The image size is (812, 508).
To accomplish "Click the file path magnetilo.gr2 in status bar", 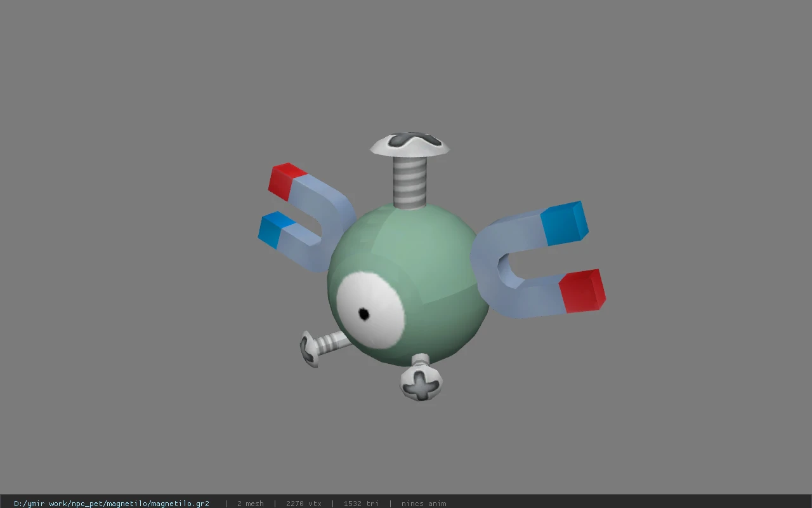I will [x=112, y=504].
